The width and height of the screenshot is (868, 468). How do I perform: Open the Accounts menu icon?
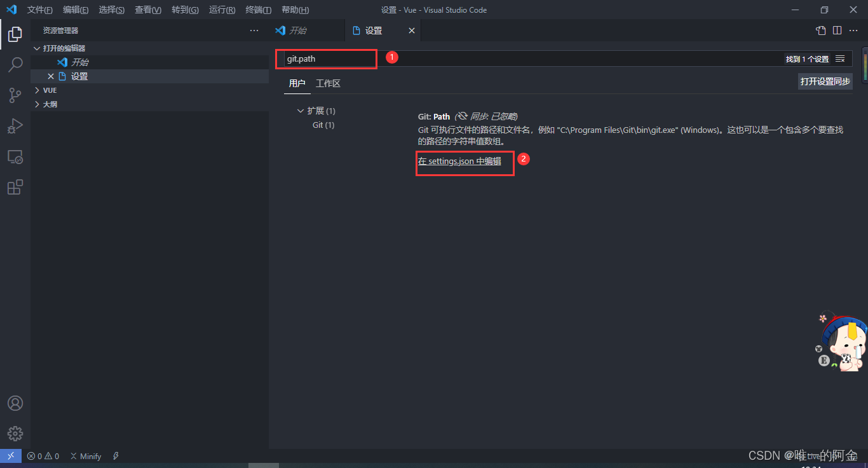coord(15,403)
